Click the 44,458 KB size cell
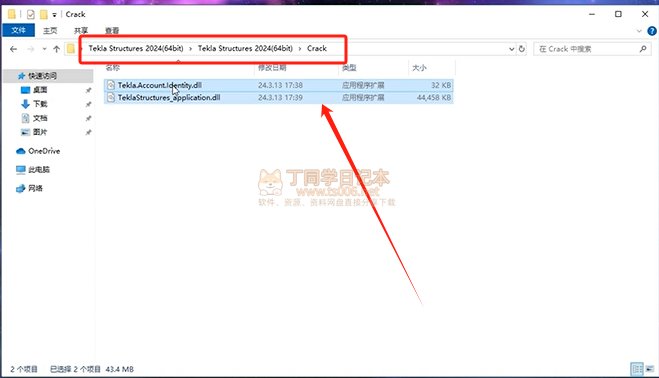 point(434,98)
